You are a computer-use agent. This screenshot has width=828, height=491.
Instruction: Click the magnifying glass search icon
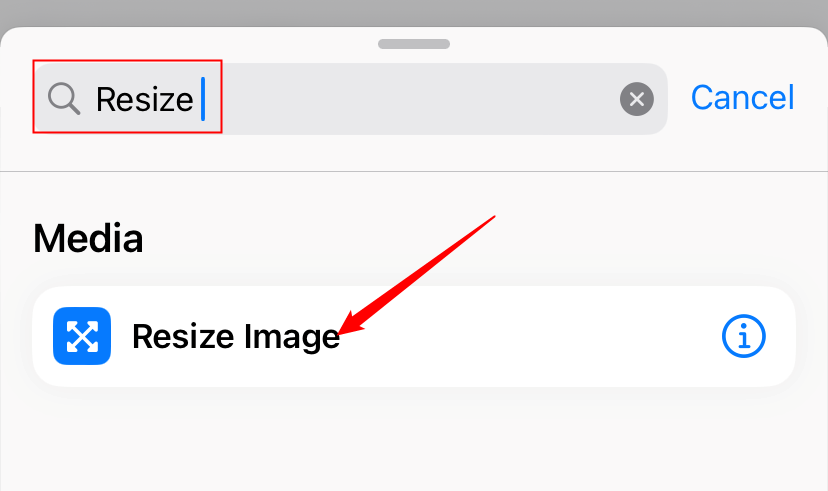64,98
